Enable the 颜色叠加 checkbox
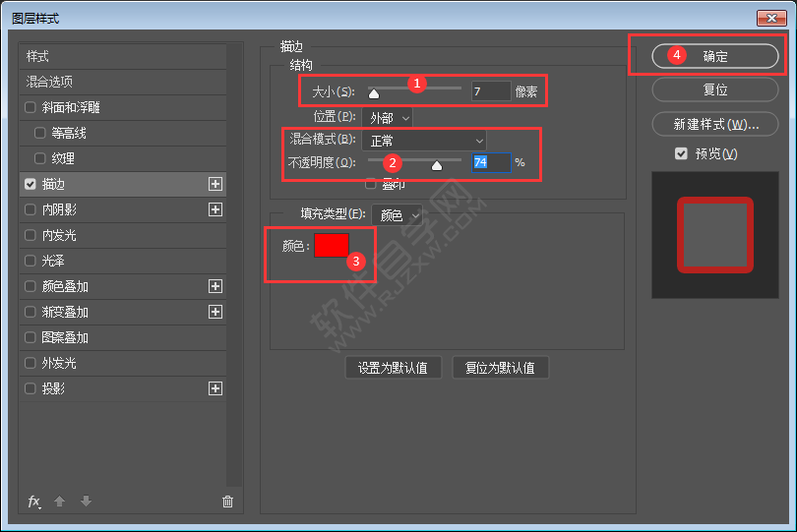 point(30,286)
